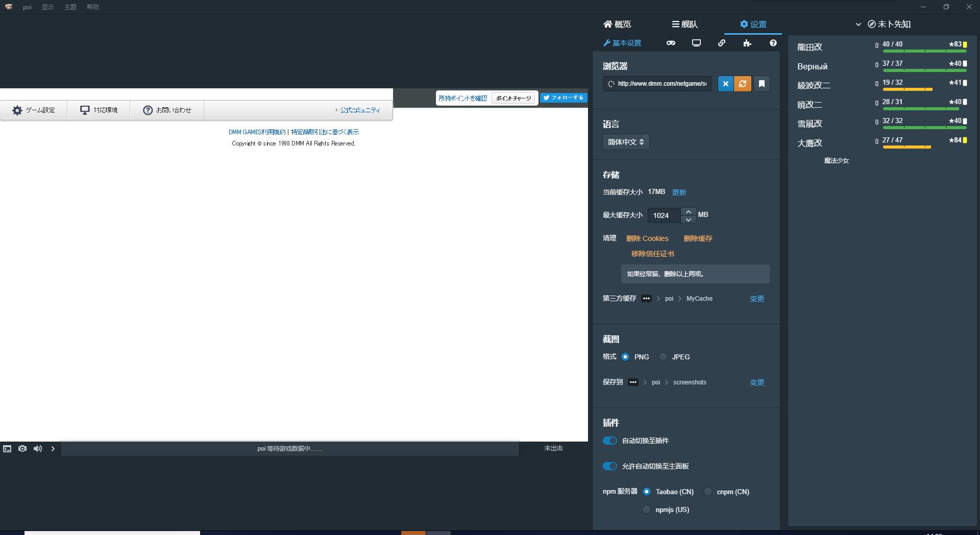
Task: Increase max cache size with up stepper arrow
Action: (688, 211)
